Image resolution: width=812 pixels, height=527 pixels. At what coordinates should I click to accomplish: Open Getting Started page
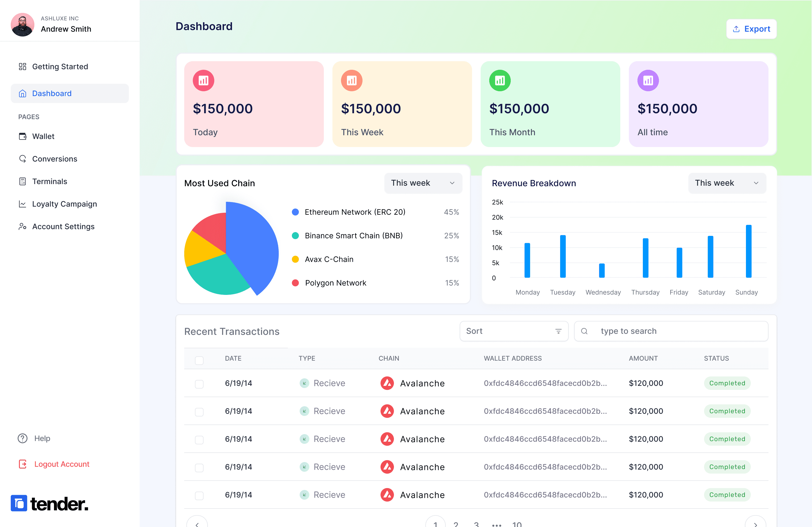(x=60, y=67)
